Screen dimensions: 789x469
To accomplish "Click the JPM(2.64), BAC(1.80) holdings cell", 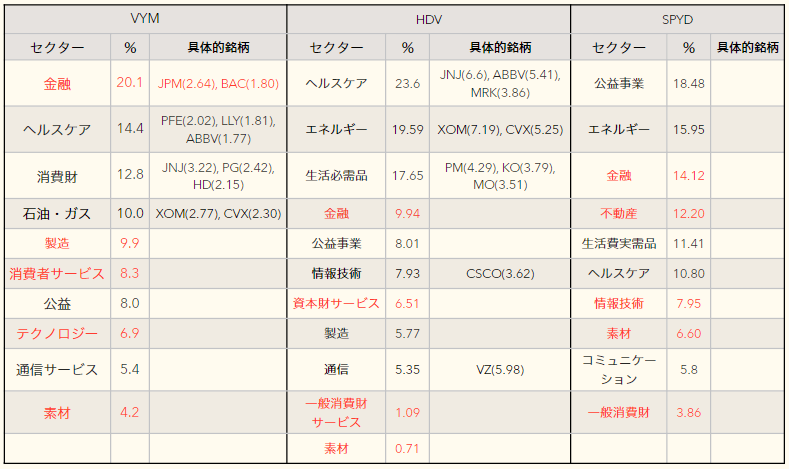I will 218,83.
